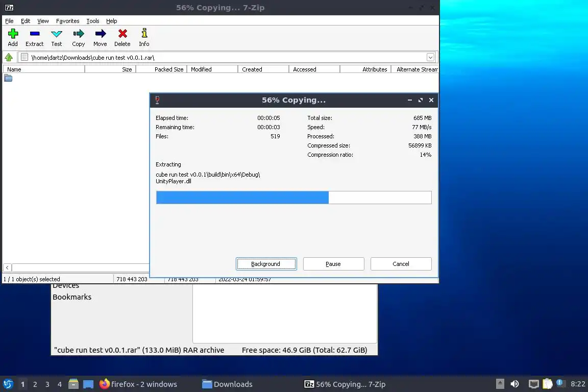Open the Favorites menu
This screenshot has height=392, width=588.
pos(68,21)
